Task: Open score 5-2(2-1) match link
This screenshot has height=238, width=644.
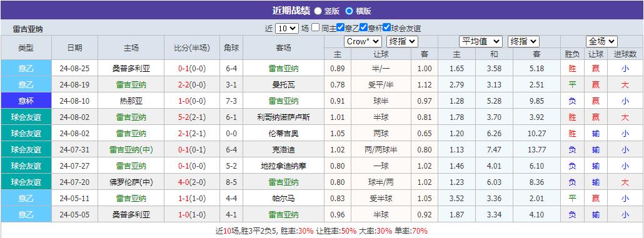Action: point(192,117)
